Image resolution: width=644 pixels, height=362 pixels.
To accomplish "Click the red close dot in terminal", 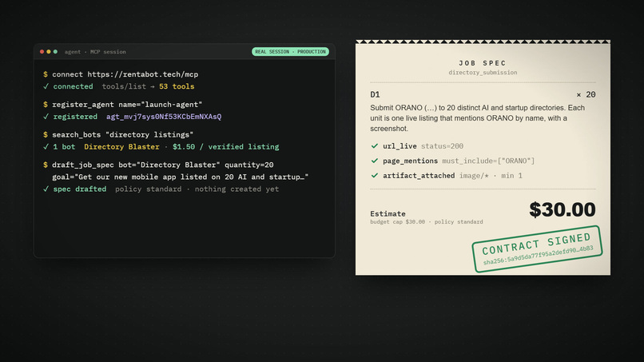I will pyautogui.click(x=42, y=52).
